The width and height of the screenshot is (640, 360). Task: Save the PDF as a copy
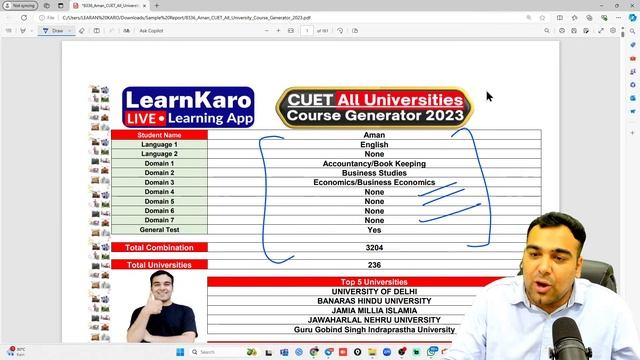pyautogui.click(x=586, y=31)
